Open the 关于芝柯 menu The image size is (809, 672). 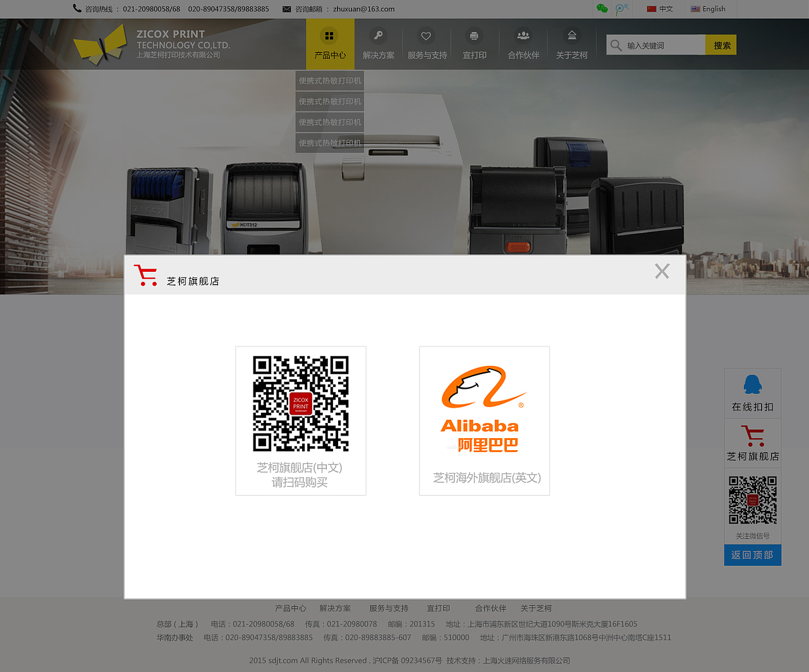click(x=572, y=44)
